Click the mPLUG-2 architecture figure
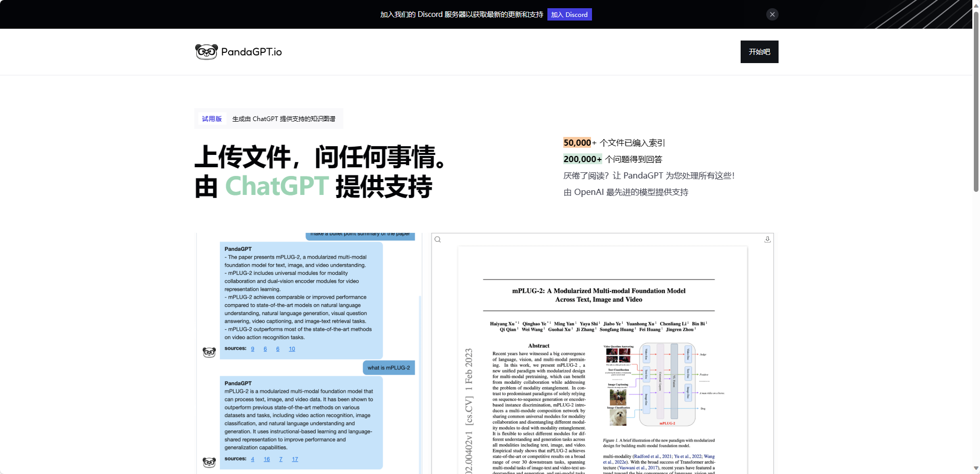This screenshot has width=980, height=474. 664,385
